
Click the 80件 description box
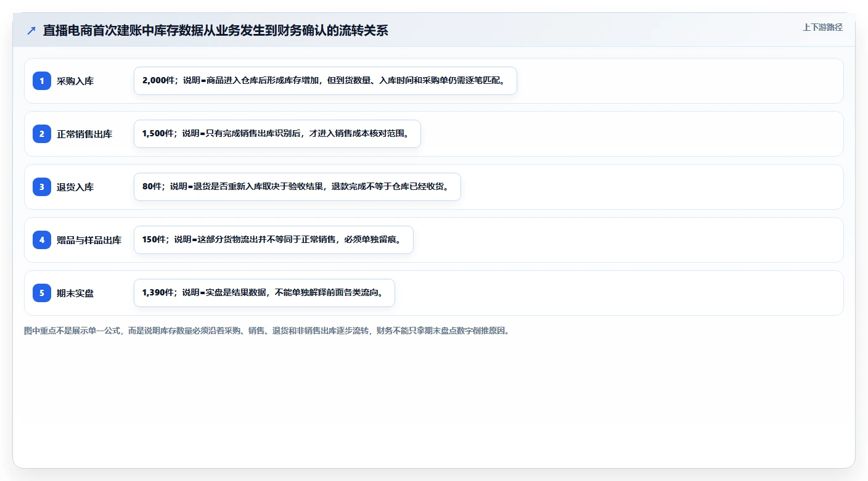pyautogui.click(x=297, y=187)
